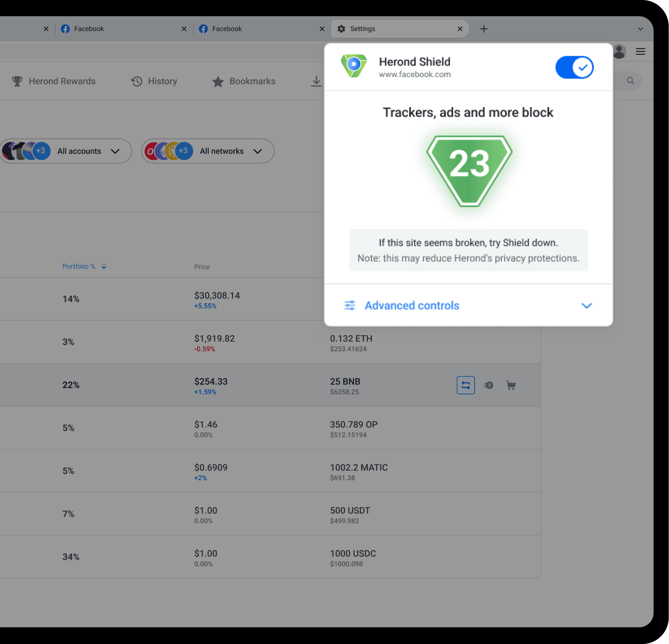Open the All accounts dropdown
Viewport: 669px width, 644px height.
pyautogui.click(x=66, y=151)
